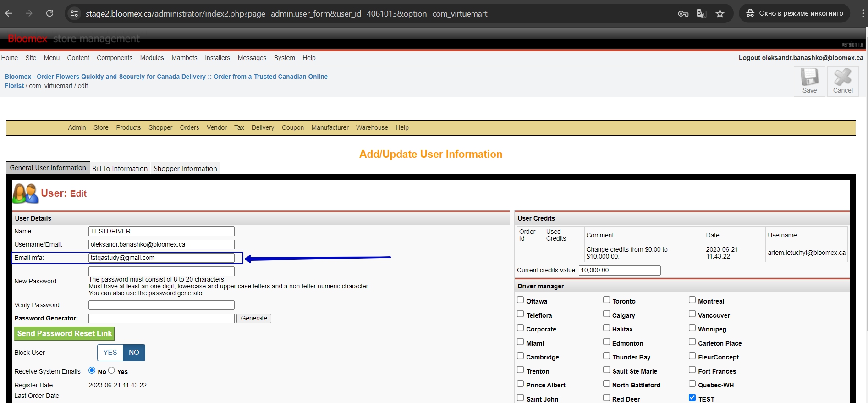Click the Generate password button
This screenshot has height=403, width=868.
coord(254,318)
